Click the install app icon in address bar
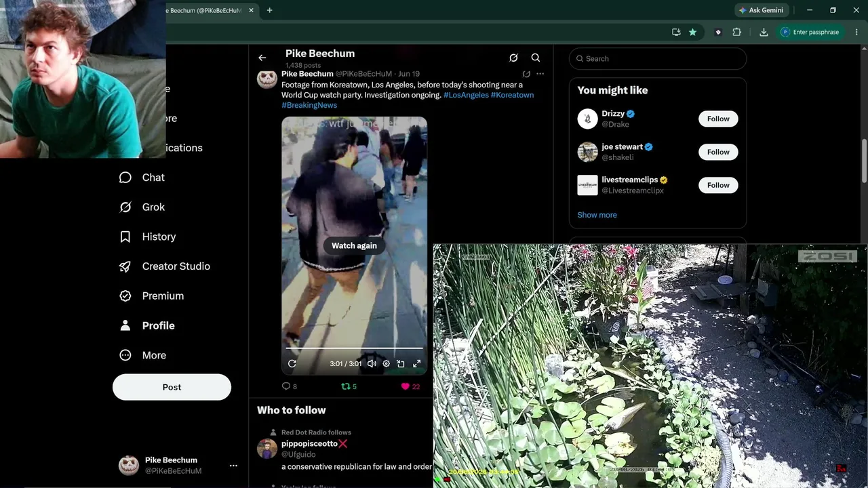 [x=676, y=32]
